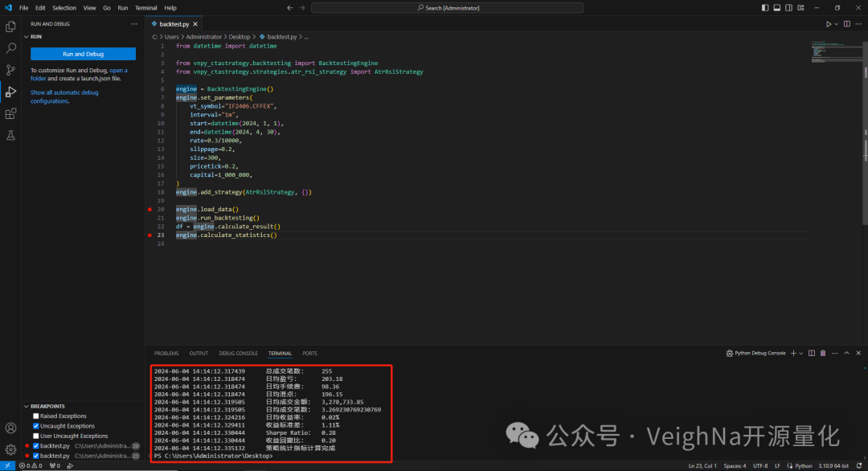868x471 pixels.
Task: Collapse the RUN section header
Action: point(36,36)
